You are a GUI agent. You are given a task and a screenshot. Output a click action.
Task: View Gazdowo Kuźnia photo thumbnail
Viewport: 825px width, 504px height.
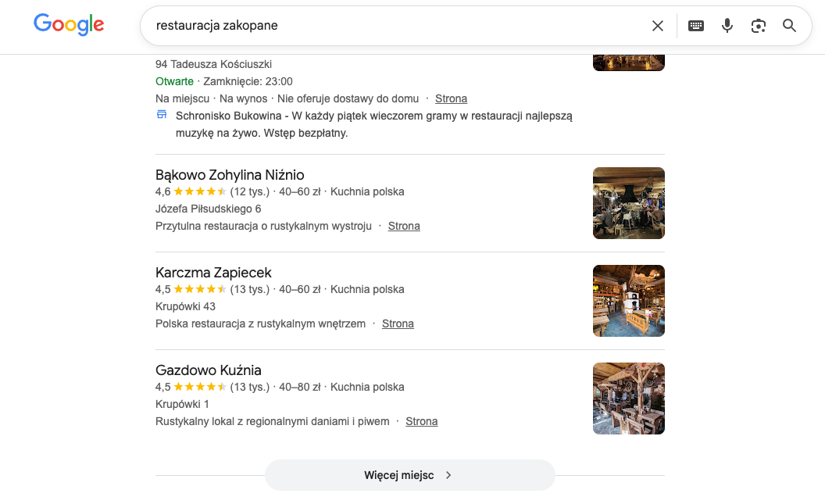pyautogui.click(x=628, y=399)
